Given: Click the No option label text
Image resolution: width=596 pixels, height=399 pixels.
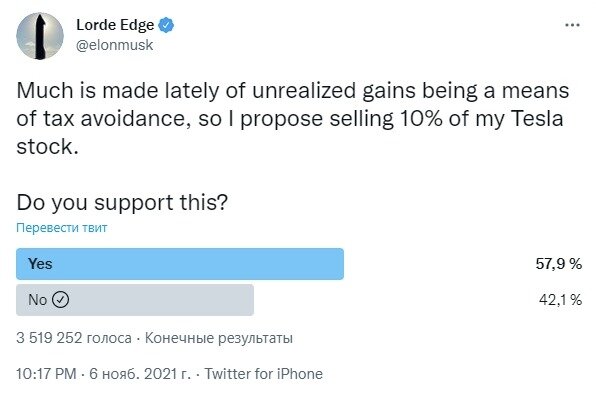Looking at the screenshot, I should (37, 300).
